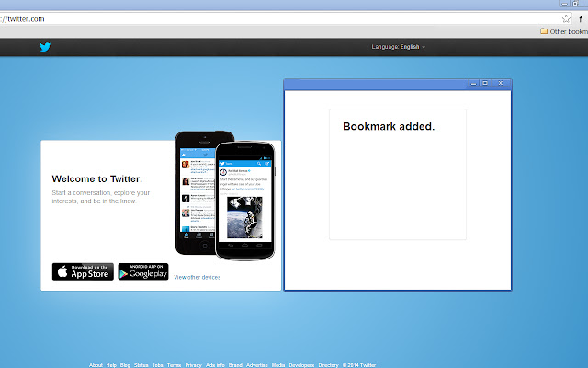This screenshot has height=368, width=588.
Task: Open the Help footer link
Action: [x=111, y=365]
